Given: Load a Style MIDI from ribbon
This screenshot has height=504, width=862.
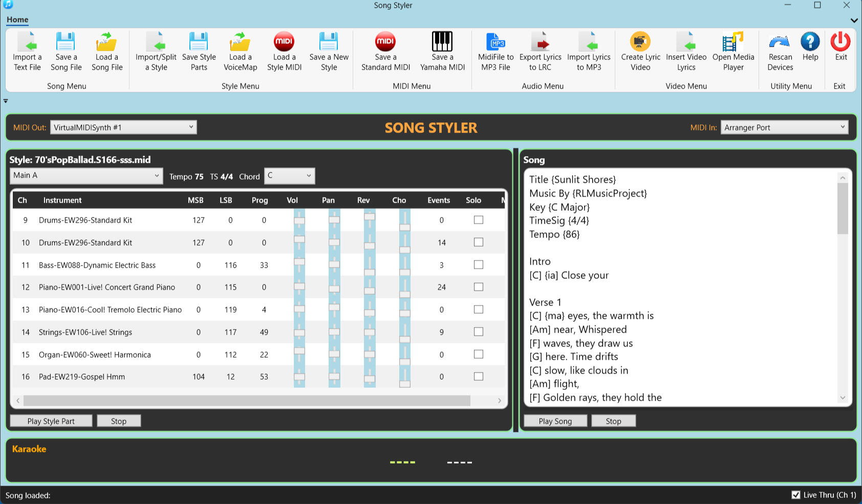Looking at the screenshot, I should click(x=284, y=42).
